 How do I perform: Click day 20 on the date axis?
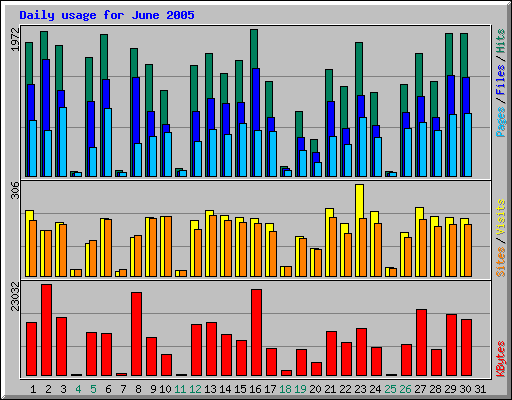[x=315, y=389]
